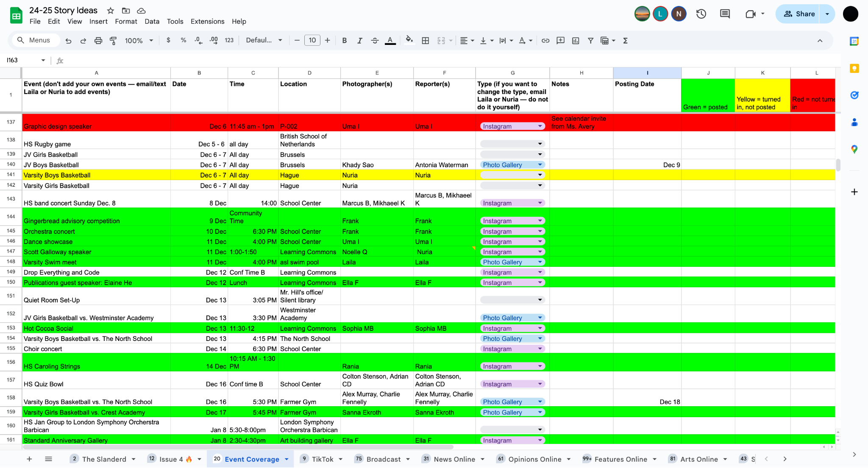Viewport: 868px width, 468px height.
Task: Click the fill color bucket icon
Action: point(409,40)
